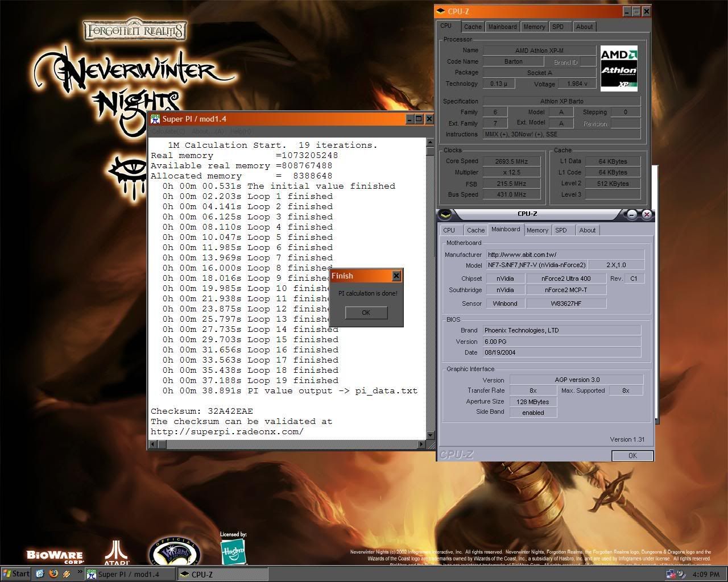Click http://superpi.radeonx.com/ text in Super PI
This screenshot has height=582, width=728.
227,431
